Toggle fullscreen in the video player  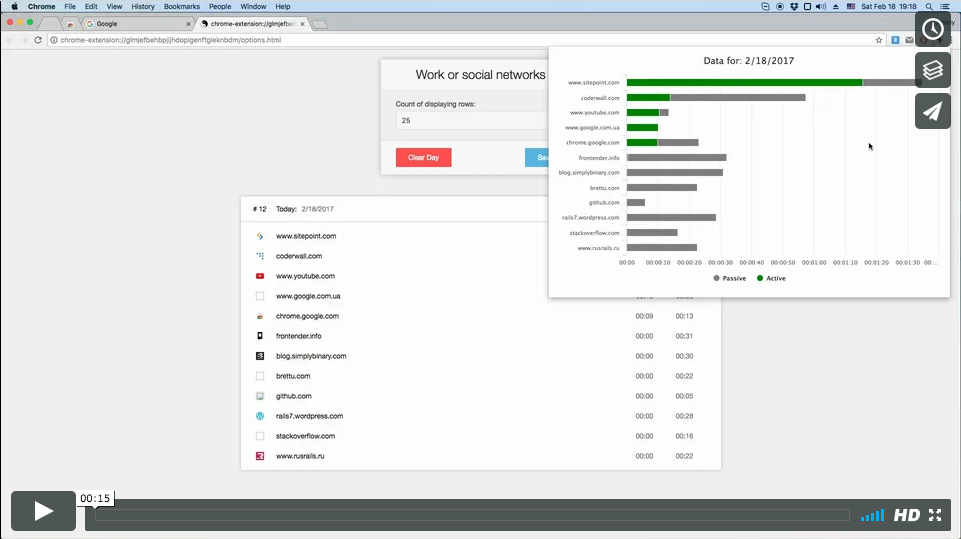(x=935, y=515)
